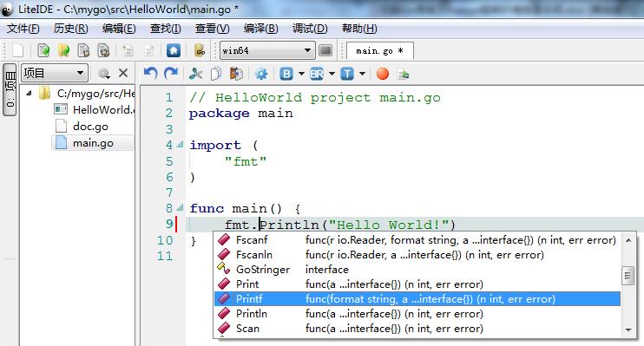The width and height of the screenshot is (644, 346).
Task: Click the BR build and run button
Action: [x=317, y=74]
